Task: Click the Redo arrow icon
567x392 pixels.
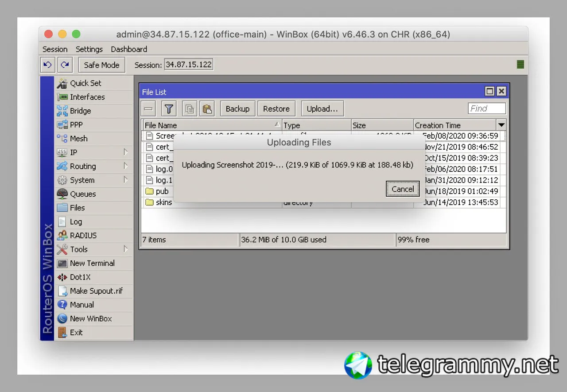Action: point(65,65)
